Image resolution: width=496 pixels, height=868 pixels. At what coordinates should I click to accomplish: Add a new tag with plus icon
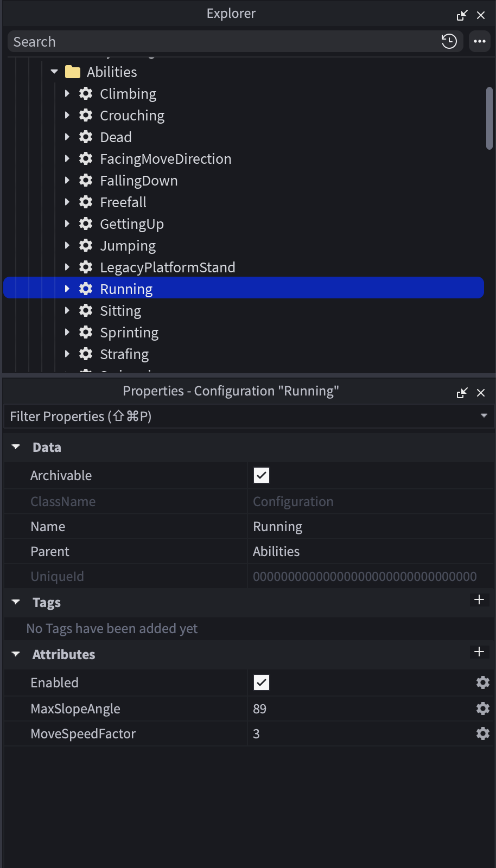coord(479,599)
